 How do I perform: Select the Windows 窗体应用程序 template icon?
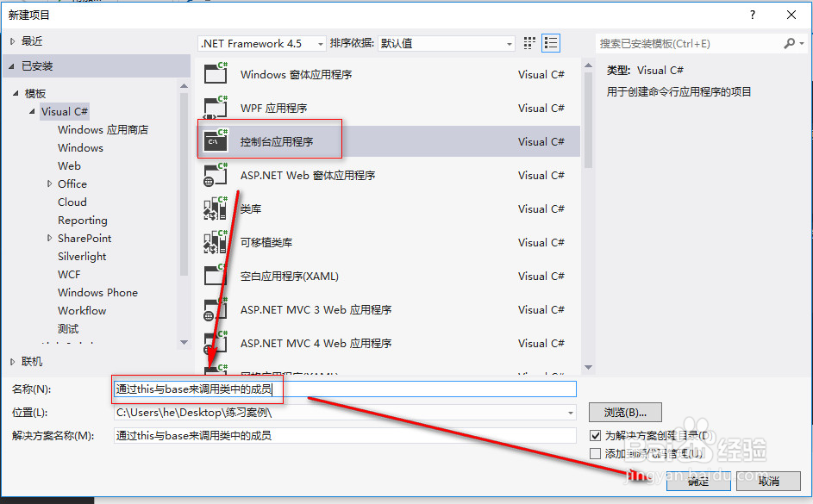tap(216, 73)
